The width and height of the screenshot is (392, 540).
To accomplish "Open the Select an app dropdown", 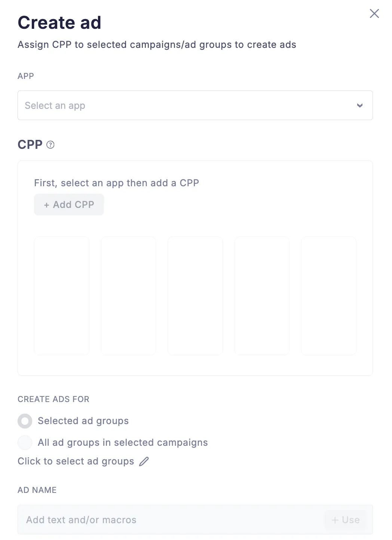I will point(150,105).
